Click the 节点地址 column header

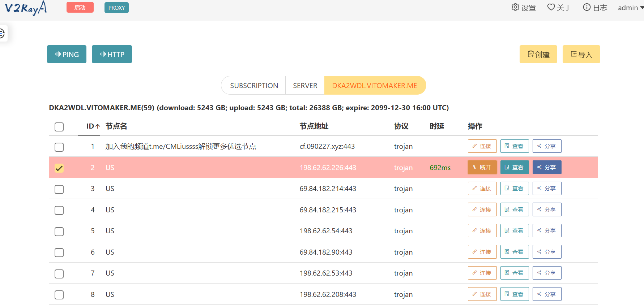tap(314, 126)
